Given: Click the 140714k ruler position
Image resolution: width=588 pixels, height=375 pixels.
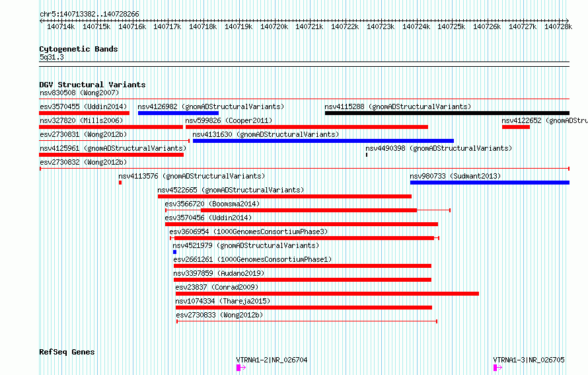Looking at the screenshot, I should (61, 26).
